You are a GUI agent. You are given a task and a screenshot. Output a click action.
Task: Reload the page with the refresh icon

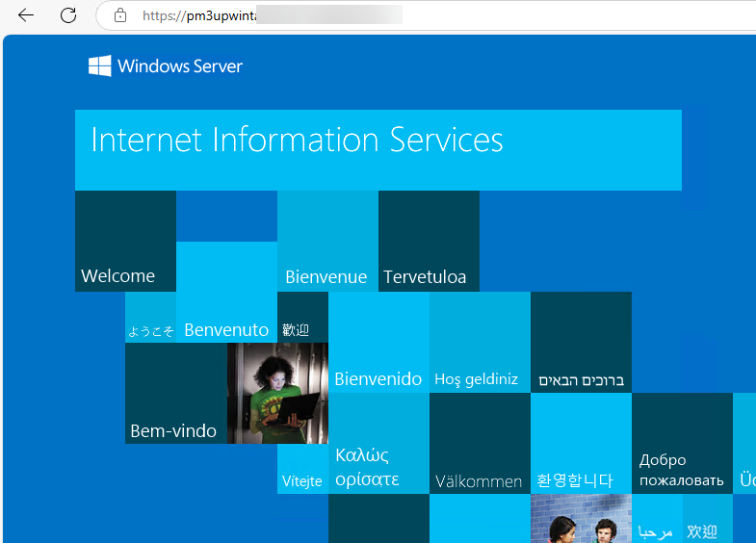point(68,15)
